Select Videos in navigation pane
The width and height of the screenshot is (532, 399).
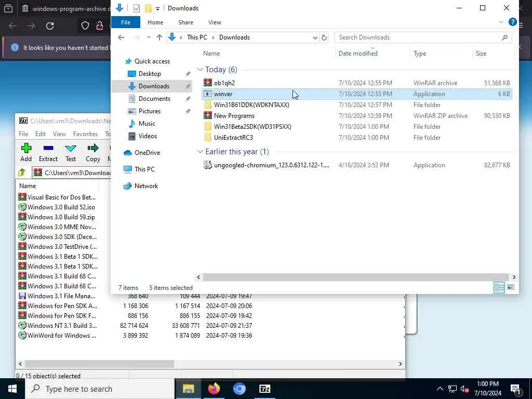point(148,136)
